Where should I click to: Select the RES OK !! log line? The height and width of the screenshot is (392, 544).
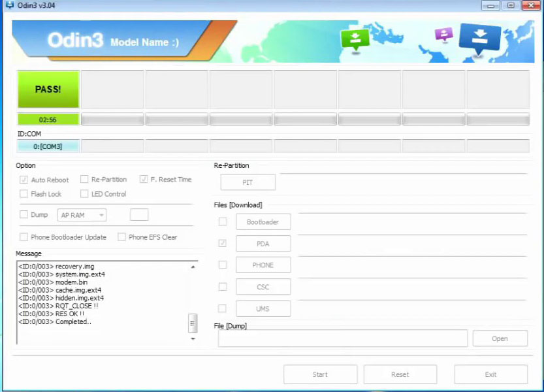click(52, 314)
